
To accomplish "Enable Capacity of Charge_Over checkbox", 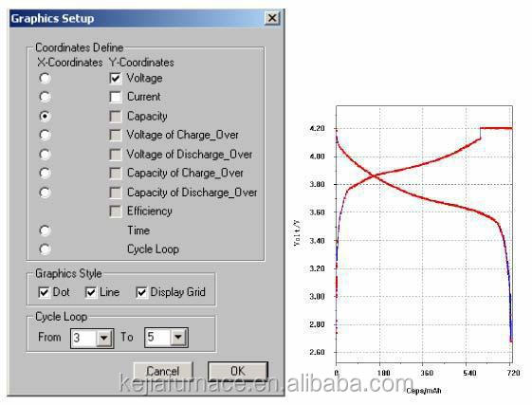I will (x=116, y=174).
